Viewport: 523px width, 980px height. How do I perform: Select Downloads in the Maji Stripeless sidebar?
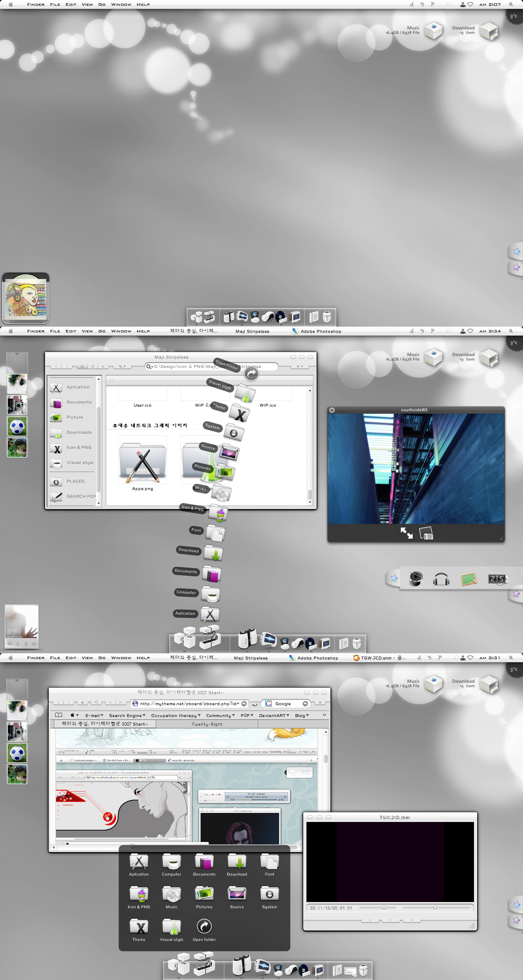coord(72,432)
